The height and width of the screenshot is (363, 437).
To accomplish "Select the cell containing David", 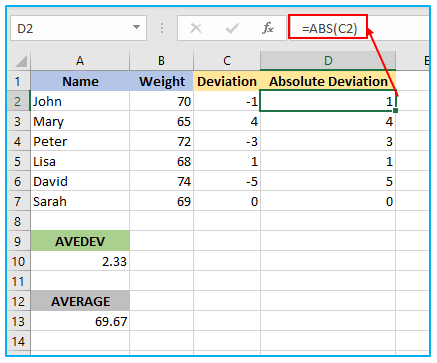I will click(x=80, y=181).
